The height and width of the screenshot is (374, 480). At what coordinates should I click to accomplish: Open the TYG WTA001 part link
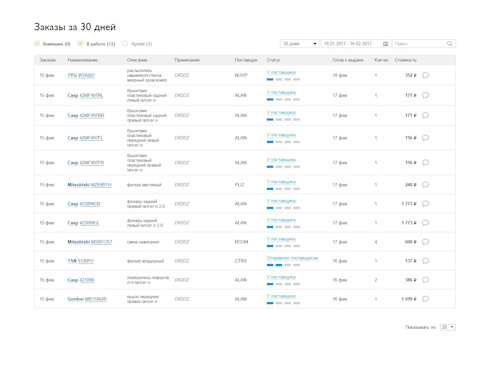point(81,75)
